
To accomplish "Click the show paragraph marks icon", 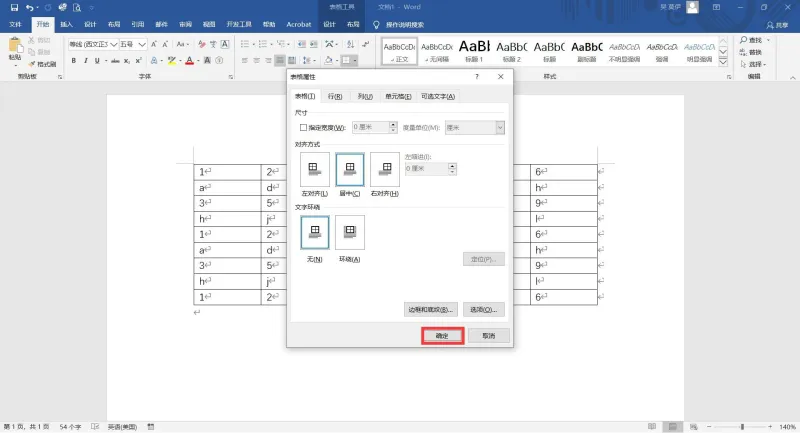I will (x=365, y=44).
